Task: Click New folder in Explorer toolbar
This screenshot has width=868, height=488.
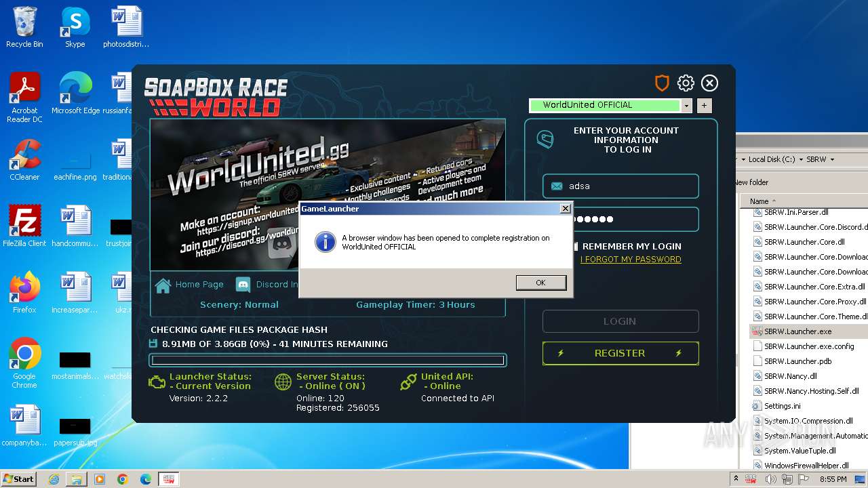Action: point(751,182)
